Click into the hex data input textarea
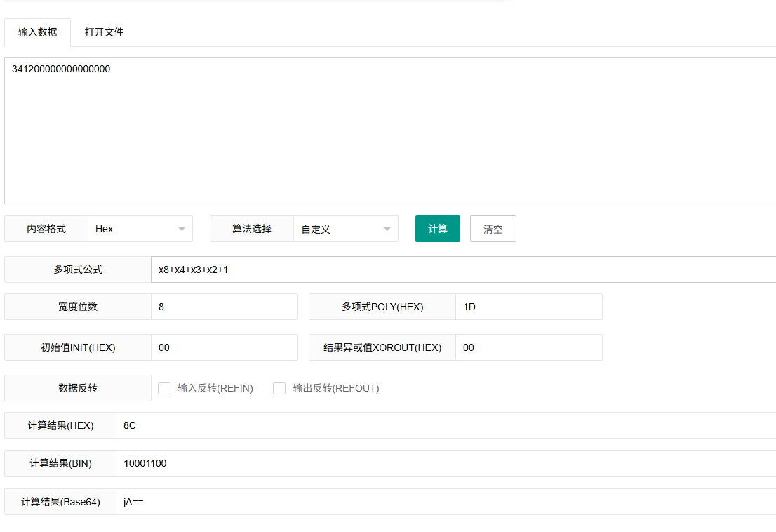 (x=390, y=131)
